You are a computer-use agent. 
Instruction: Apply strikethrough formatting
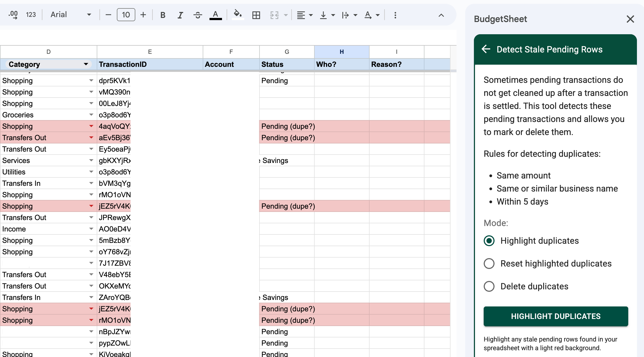[x=198, y=15]
